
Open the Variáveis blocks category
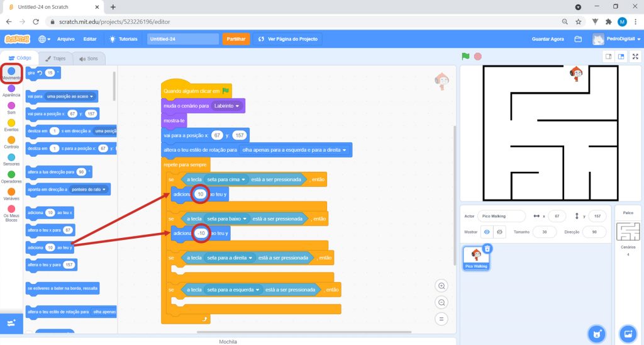11,195
